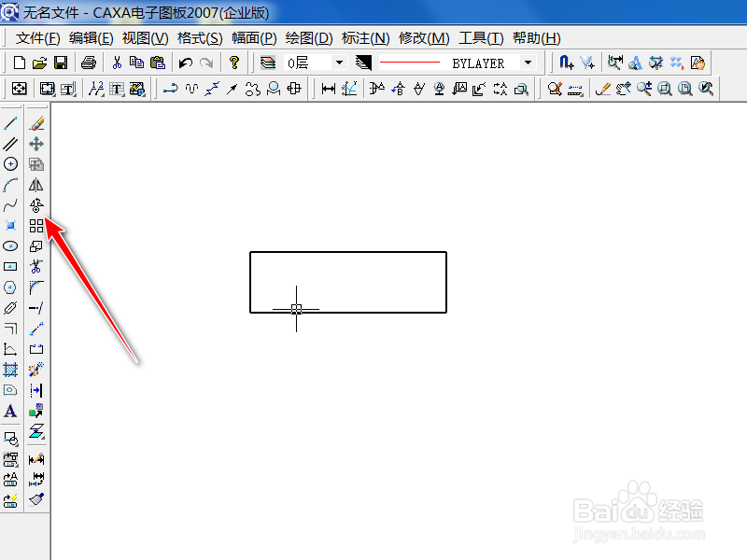Select the Ellipse tool
Screen dimensions: 747x560
click(10, 246)
